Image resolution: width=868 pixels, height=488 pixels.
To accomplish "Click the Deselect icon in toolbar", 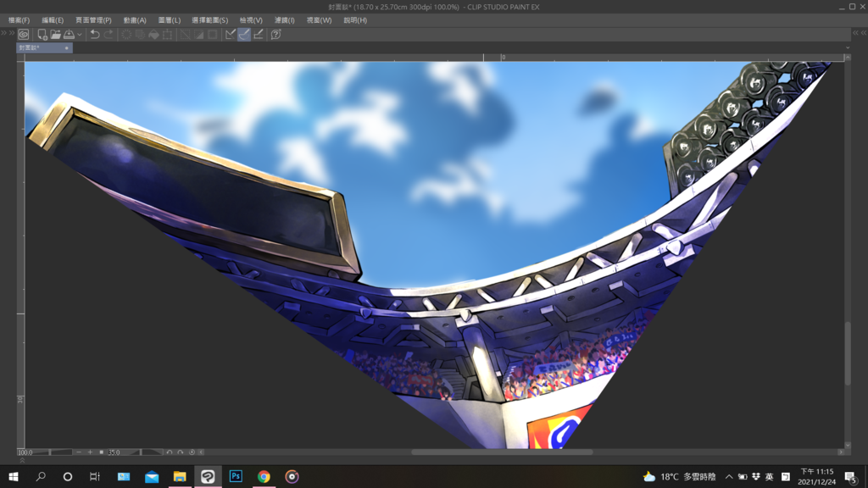I will coord(186,34).
